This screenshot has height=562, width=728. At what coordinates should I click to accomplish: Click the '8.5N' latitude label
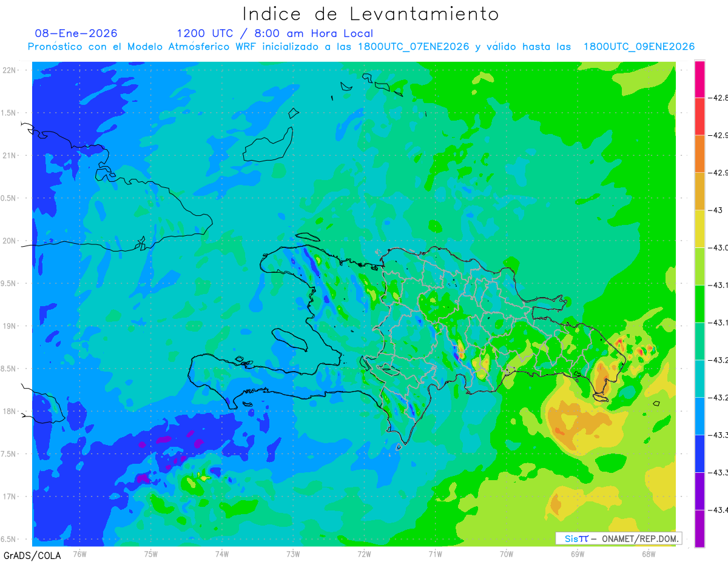(9, 369)
